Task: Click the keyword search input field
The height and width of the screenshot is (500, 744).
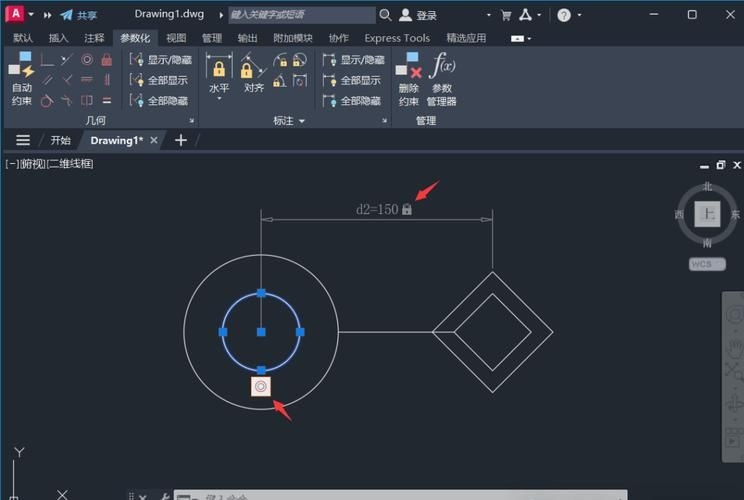Action: tap(300, 15)
